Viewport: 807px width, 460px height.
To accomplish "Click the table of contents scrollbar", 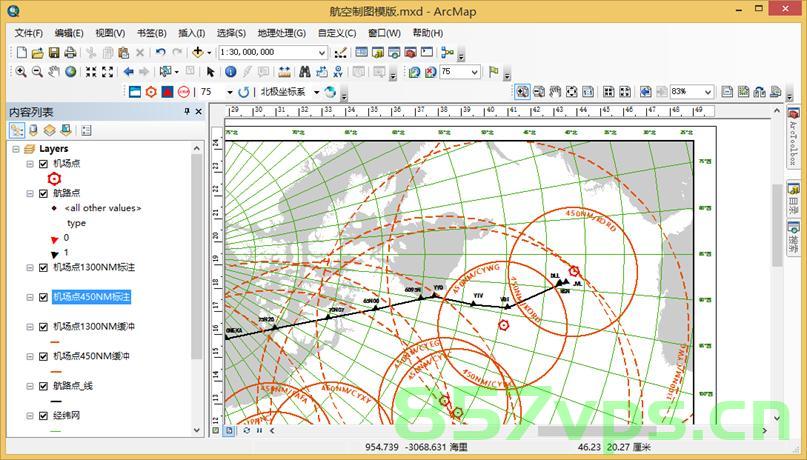I will pyautogui.click(x=196, y=256).
